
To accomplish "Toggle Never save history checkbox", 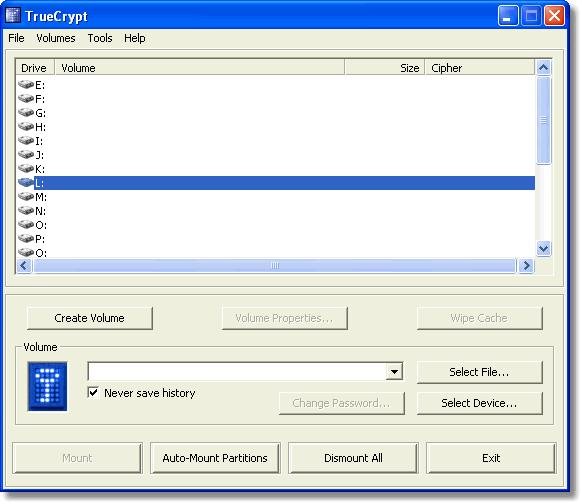I will [x=93, y=392].
